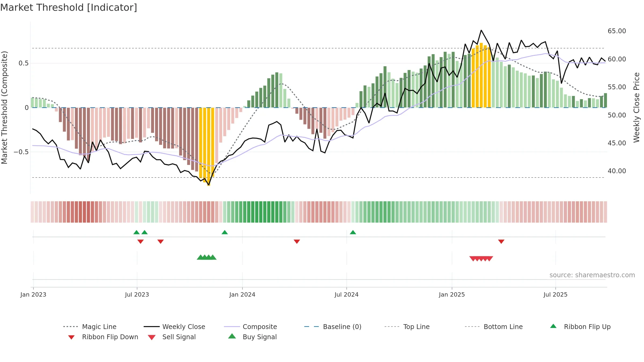Click the 50.00 price axis label
Image resolution: width=644 pixels, height=362 pixels.
[617, 115]
